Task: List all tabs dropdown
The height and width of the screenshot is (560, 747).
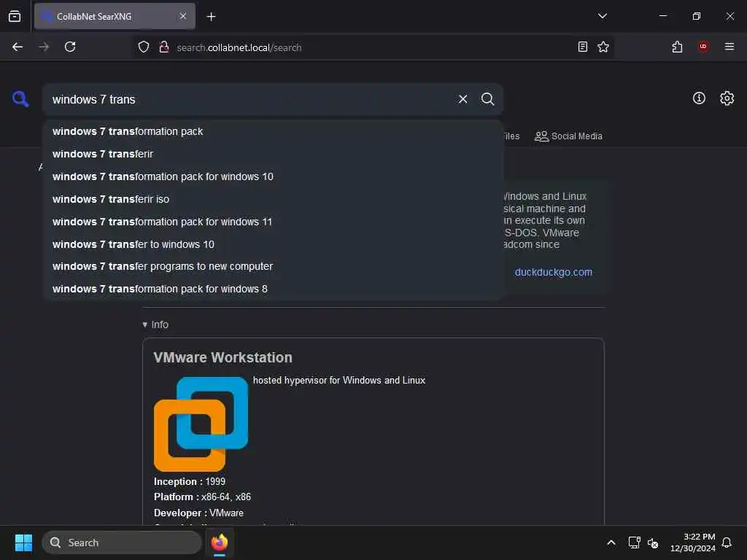Action: point(602,16)
